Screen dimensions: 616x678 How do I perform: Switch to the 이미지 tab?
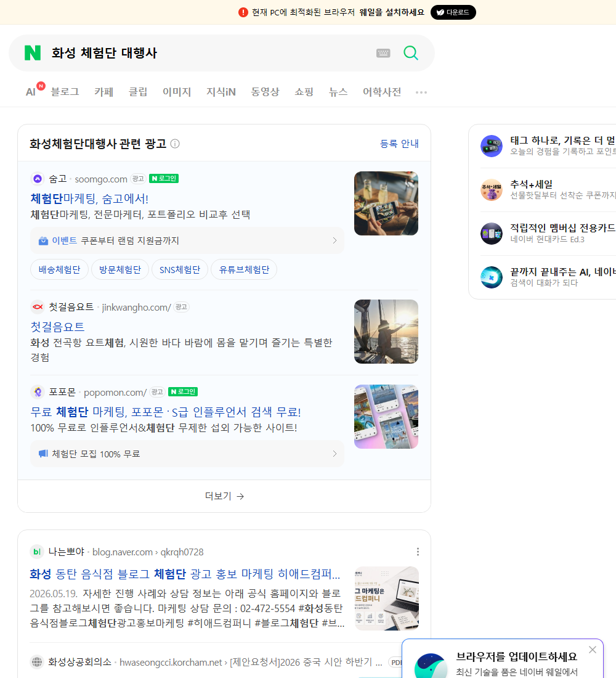tap(177, 92)
